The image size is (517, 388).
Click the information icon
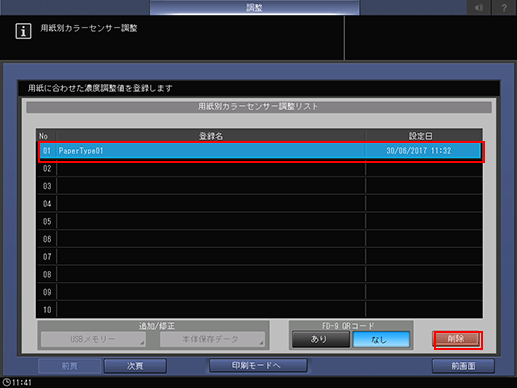23,31
